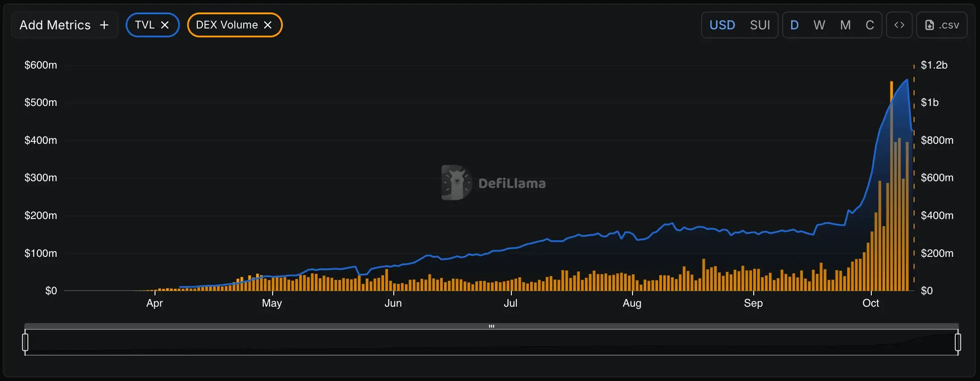Select monthly interval M
The image size is (980, 381).
[845, 25]
